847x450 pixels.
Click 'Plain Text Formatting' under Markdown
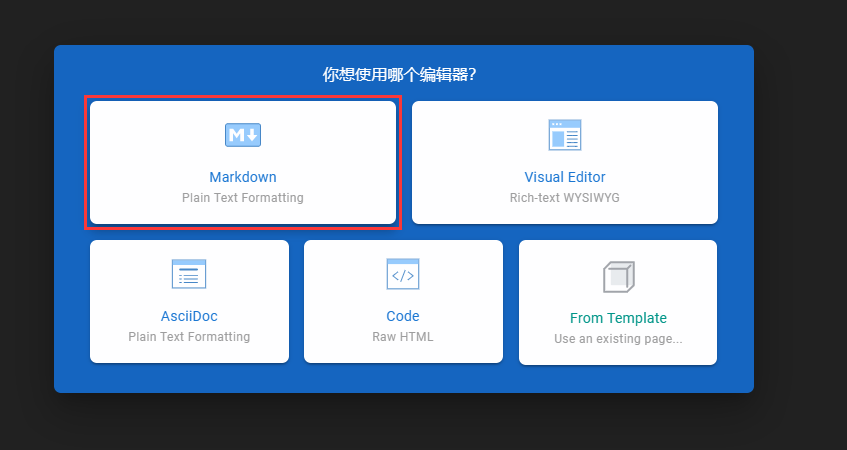pos(243,198)
